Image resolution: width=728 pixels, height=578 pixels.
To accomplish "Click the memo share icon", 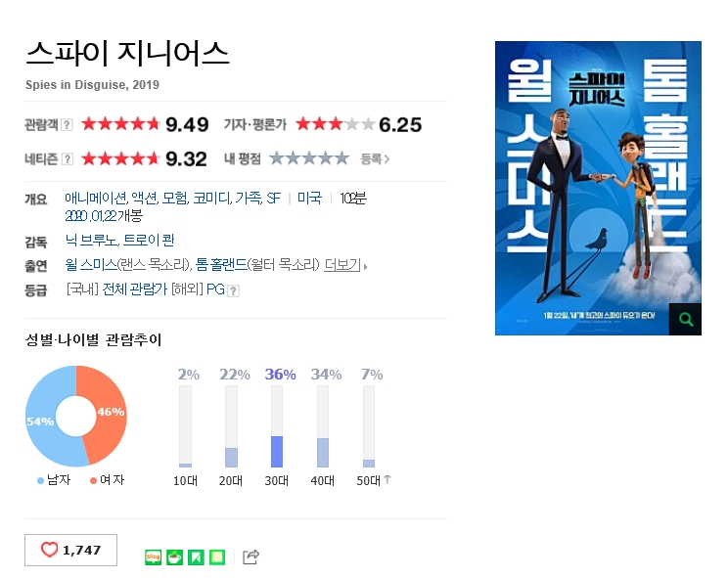I will pos(217,556).
